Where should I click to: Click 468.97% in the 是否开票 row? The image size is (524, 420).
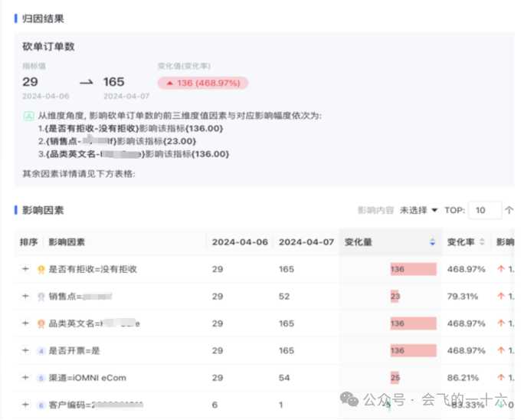click(467, 350)
